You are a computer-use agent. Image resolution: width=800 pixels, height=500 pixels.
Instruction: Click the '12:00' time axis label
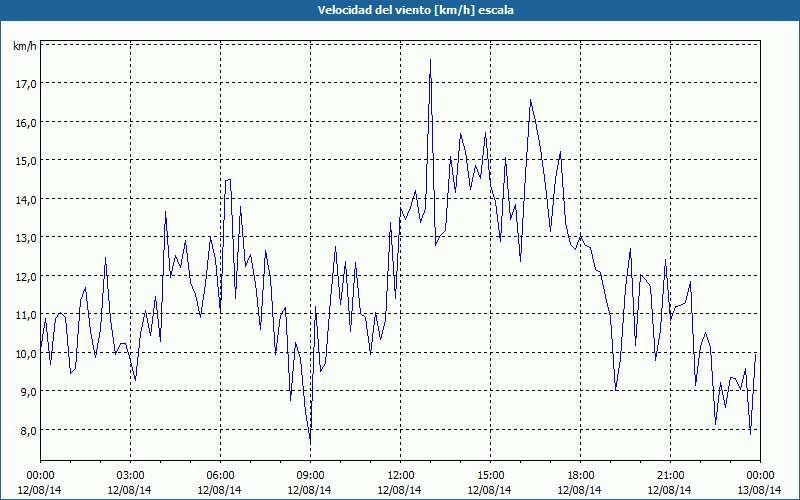[x=401, y=476]
